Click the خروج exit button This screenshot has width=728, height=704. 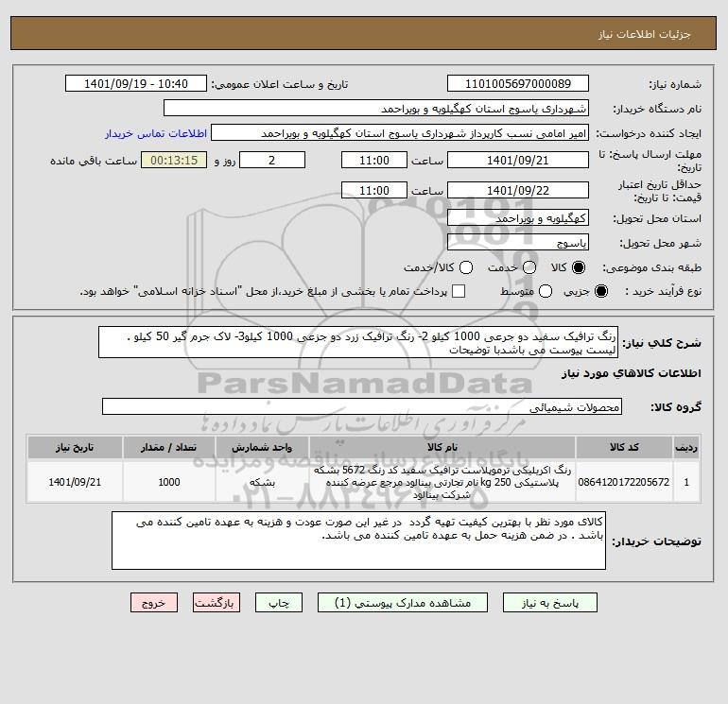tap(154, 602)
